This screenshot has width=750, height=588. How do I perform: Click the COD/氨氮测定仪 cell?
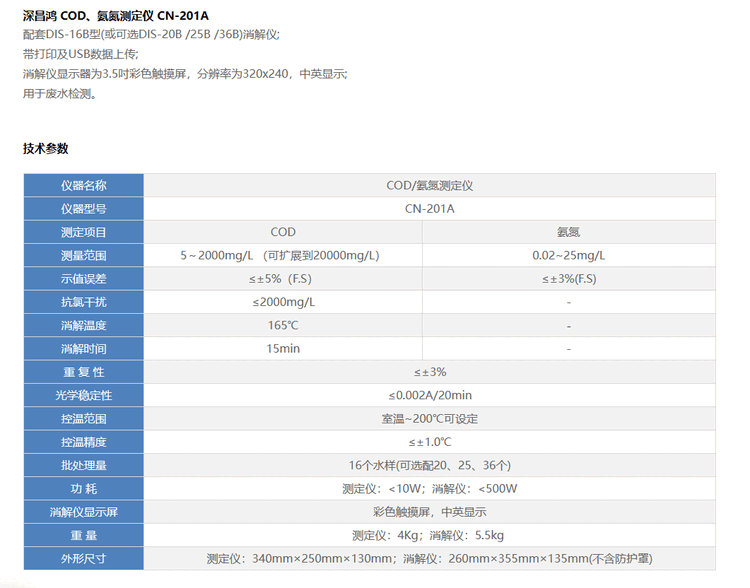click(x=430, y=185)
